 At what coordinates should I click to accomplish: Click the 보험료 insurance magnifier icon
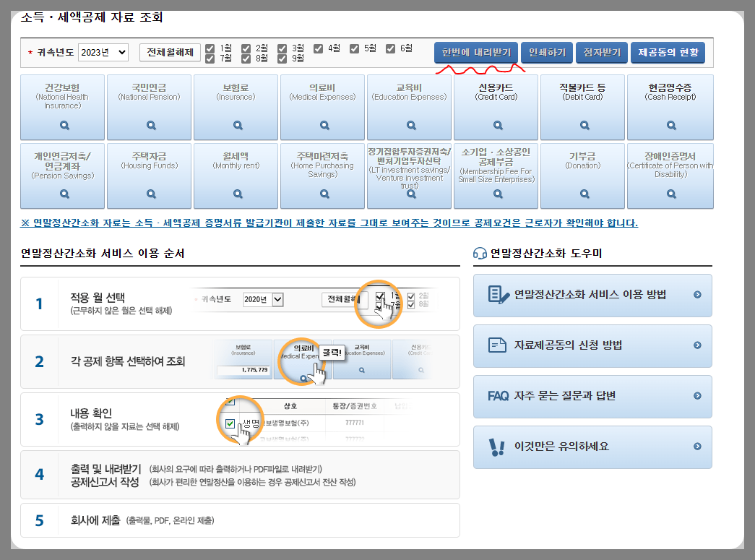tap(236, 126)
